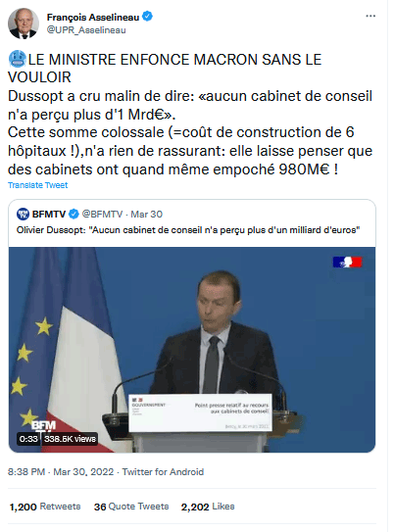Click the BFMTV round logo avatar
This screenshot has height=532, width=394.
(x=23, y=214)
